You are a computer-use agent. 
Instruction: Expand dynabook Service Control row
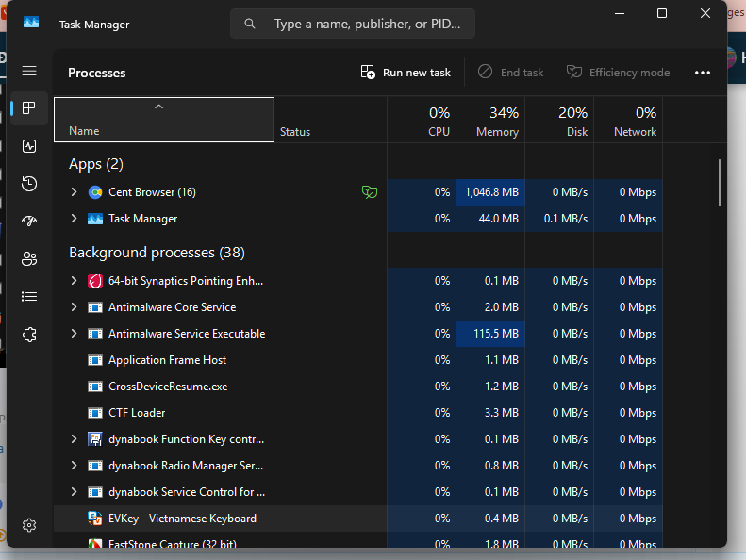[74, 492]
